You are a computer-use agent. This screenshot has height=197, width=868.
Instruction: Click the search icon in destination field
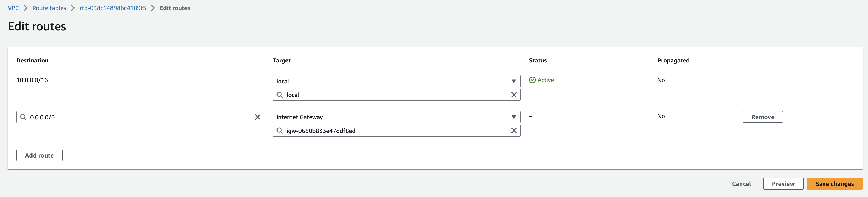point(23,117)
